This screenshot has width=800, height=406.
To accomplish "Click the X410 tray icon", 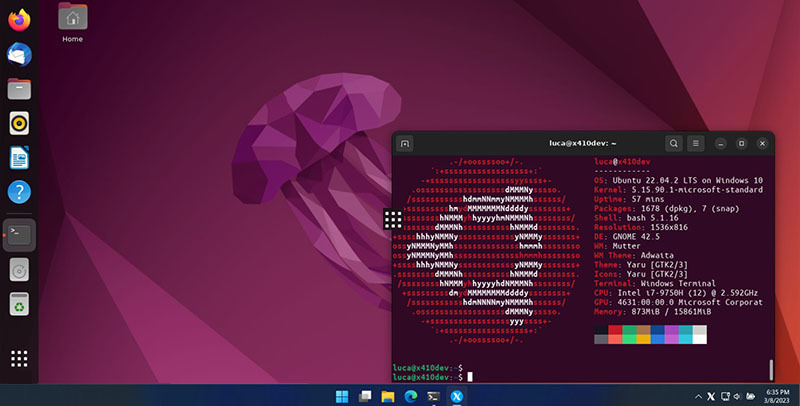I will coord(711,396).
